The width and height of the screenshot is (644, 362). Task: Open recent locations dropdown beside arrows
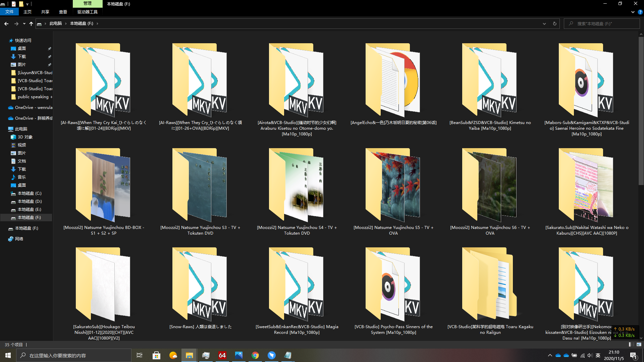24,23
